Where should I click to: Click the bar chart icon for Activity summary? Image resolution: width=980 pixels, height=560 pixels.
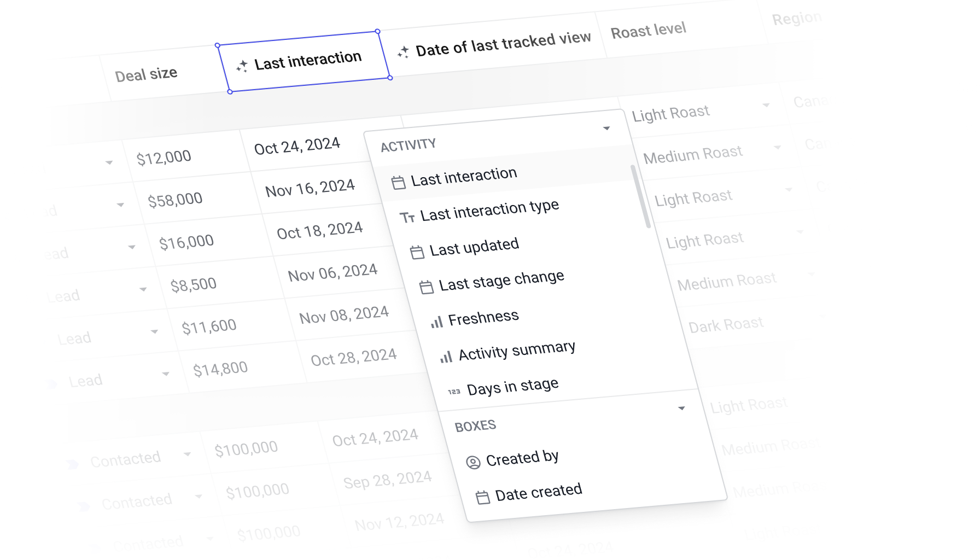445,357
